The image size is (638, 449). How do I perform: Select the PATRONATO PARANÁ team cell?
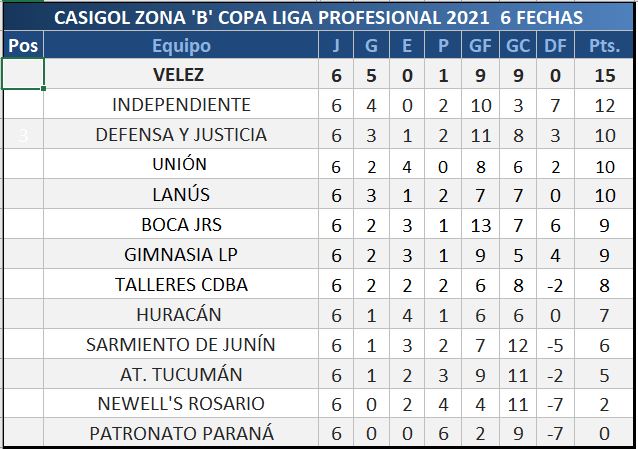(x=181, y=434)
